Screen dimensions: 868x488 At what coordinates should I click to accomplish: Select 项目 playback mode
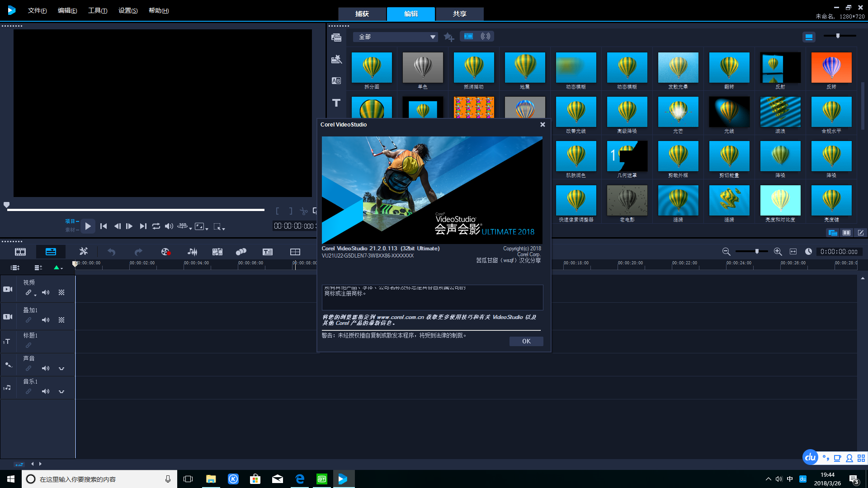[x=70, y=221]
